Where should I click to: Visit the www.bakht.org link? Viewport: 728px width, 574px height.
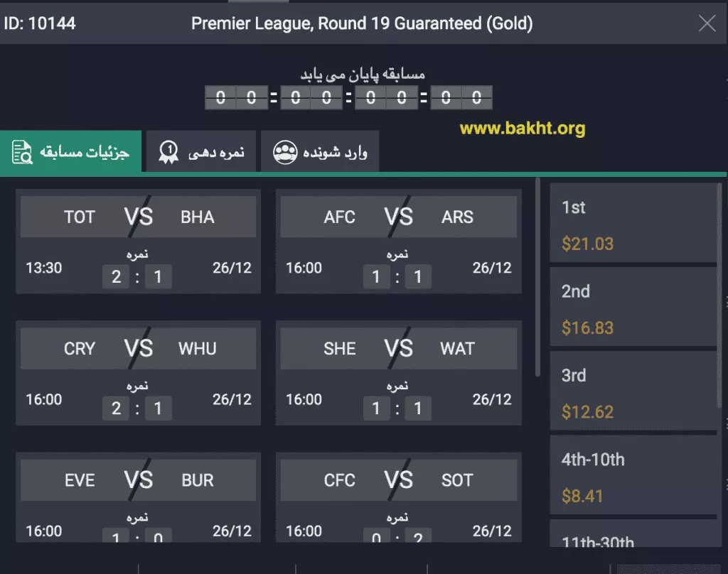point(522,129)
